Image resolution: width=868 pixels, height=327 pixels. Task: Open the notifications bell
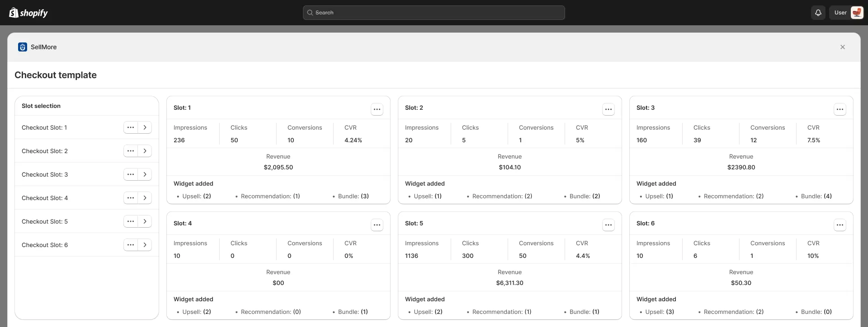[818, 13]
